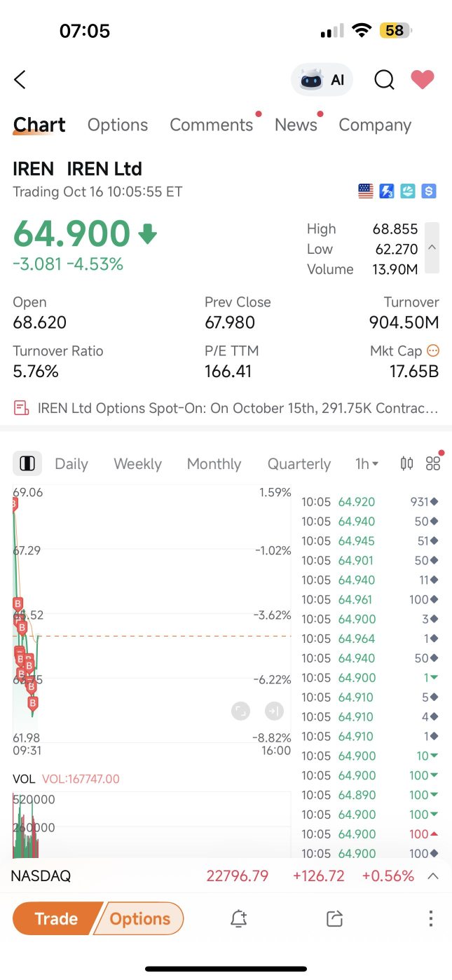452x980 pixels.
Task: Tap the back arrow icon
Action: click(20, 80)
